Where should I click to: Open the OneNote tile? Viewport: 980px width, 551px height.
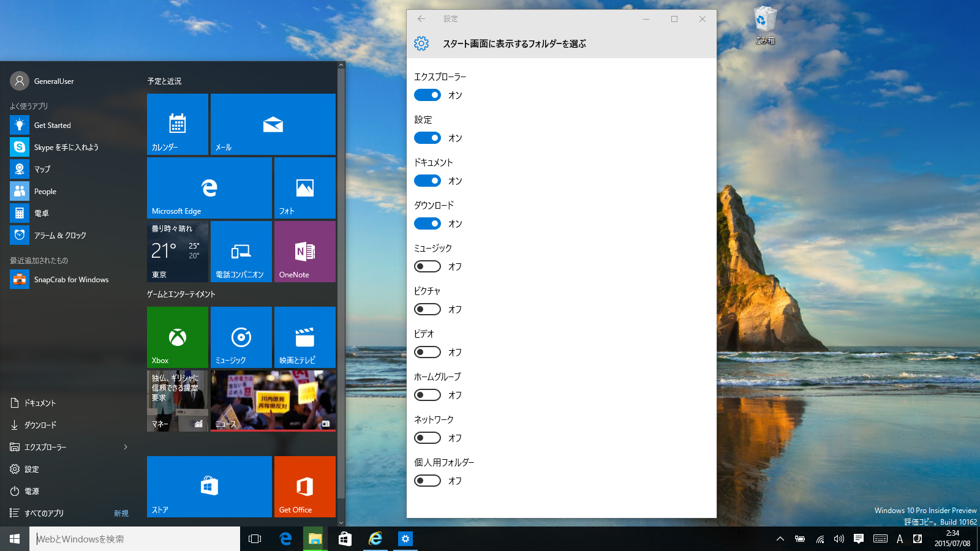[304, 252]
